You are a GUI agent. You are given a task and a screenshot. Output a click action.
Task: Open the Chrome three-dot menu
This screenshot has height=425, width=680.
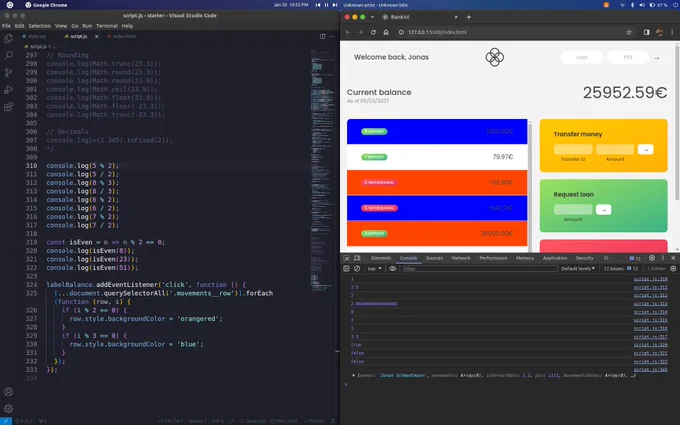coord(672,32)
